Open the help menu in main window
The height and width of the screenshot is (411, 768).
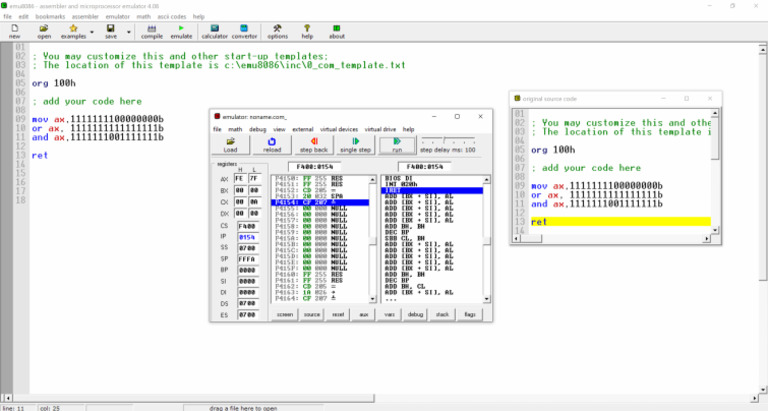pyautogui.click(x=198, y=17)
